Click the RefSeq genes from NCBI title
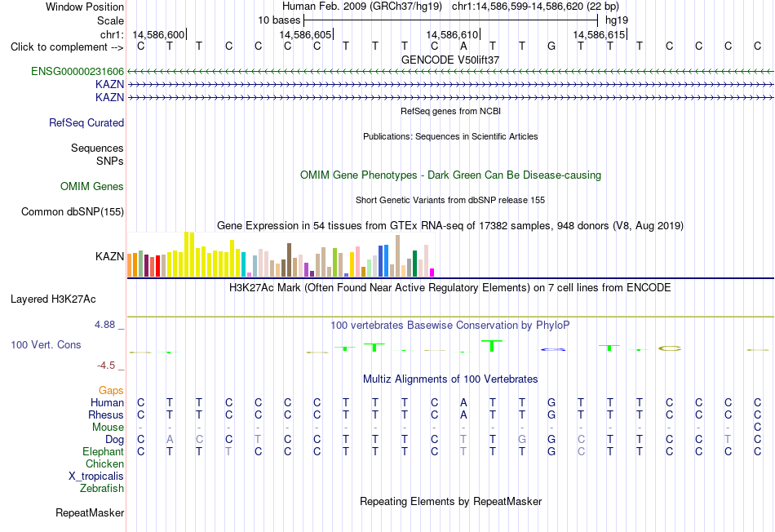Viewport: 775px width, 532px height. 450,111
